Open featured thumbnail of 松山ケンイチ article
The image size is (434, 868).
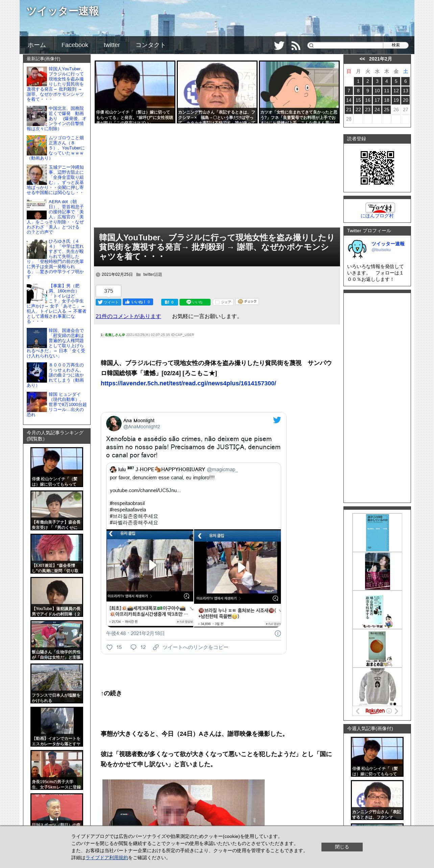pyautogui.click(x=135, y=92)
